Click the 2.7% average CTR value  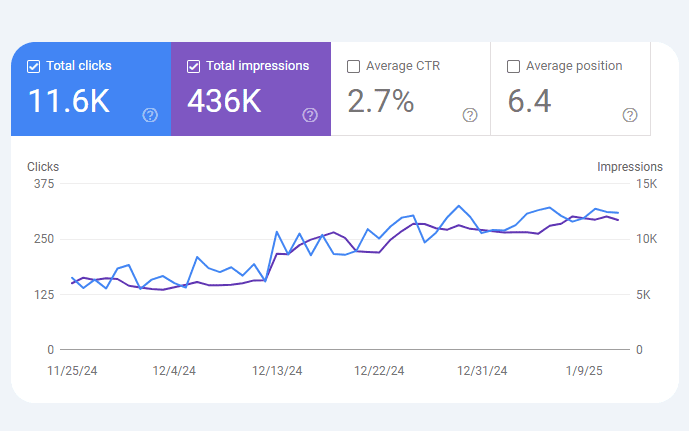tap(380, 101)
